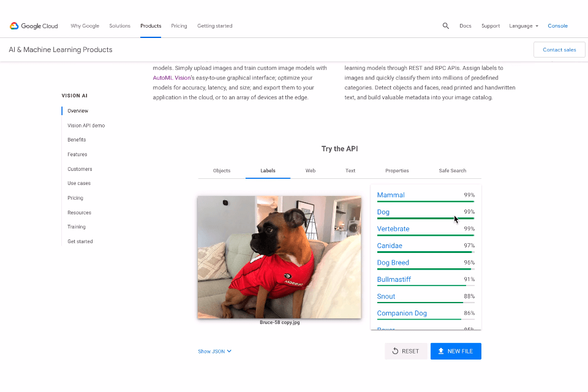Open the Solutions menu
The height and width of the screenshot is (392, 588).
pyautogui.click(x=119, y=26)
